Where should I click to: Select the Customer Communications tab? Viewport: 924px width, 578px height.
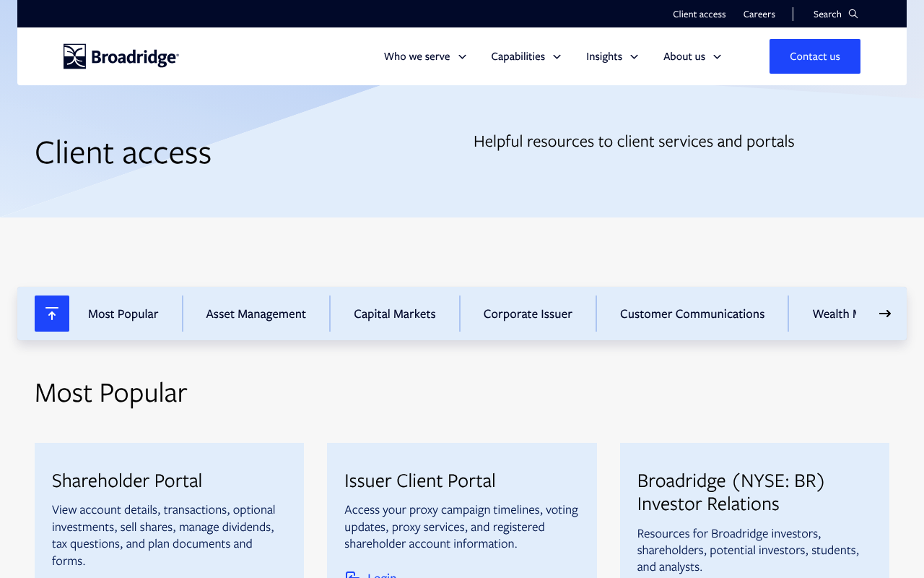[692, 314]
